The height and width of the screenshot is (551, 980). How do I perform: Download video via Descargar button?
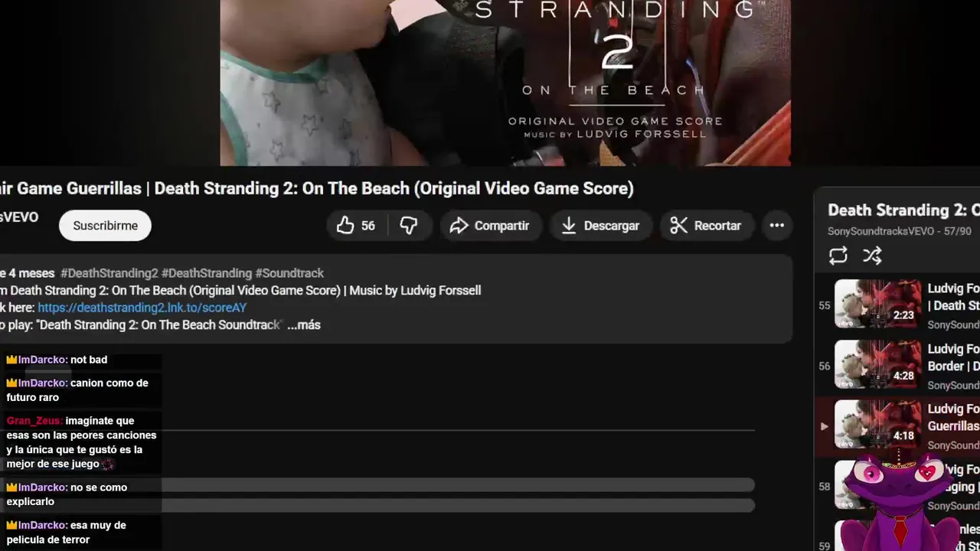pyautogui.click(x=600, y=226)
